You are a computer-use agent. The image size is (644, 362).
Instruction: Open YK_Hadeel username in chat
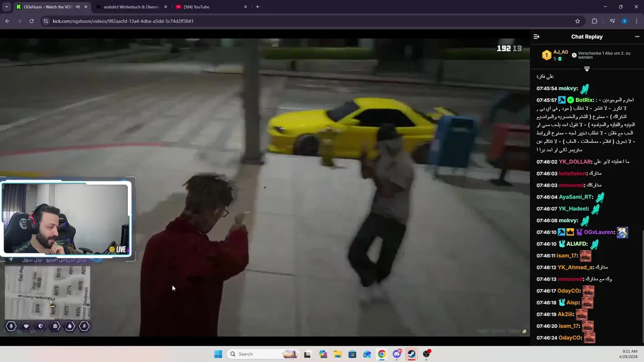[573, 209]
